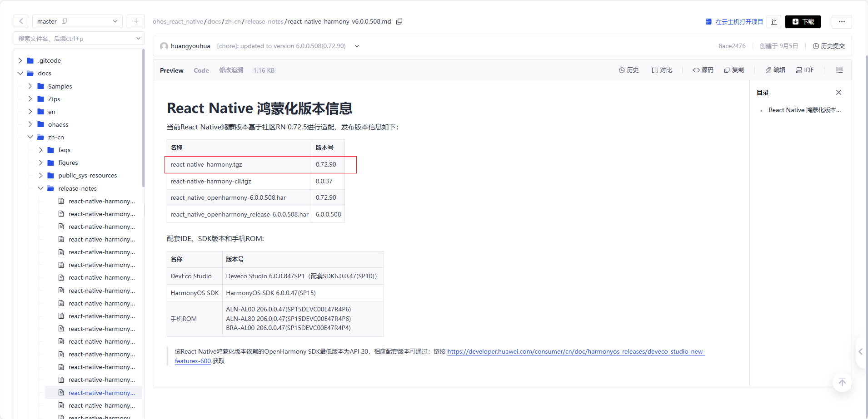Click react-native-harmony.tgz table cell
Image resolution: width=868 pixels, height=419 pixels.
pos(239,164)
